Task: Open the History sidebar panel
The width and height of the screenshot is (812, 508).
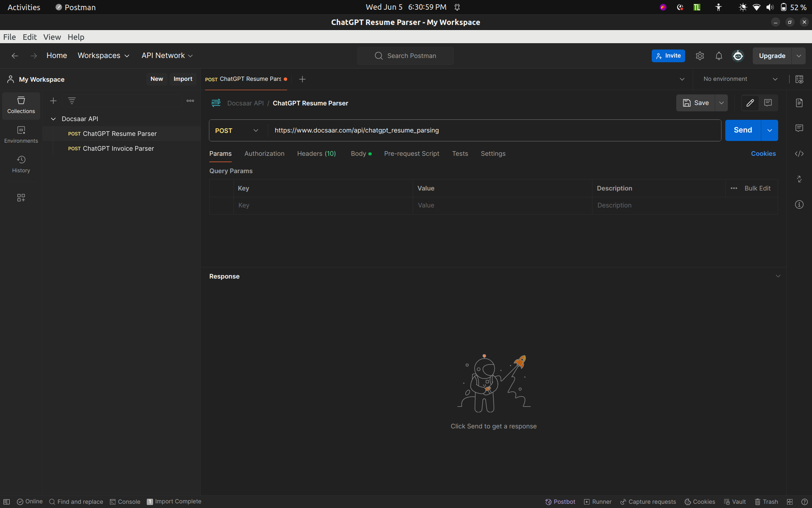Action: [21, 164]
